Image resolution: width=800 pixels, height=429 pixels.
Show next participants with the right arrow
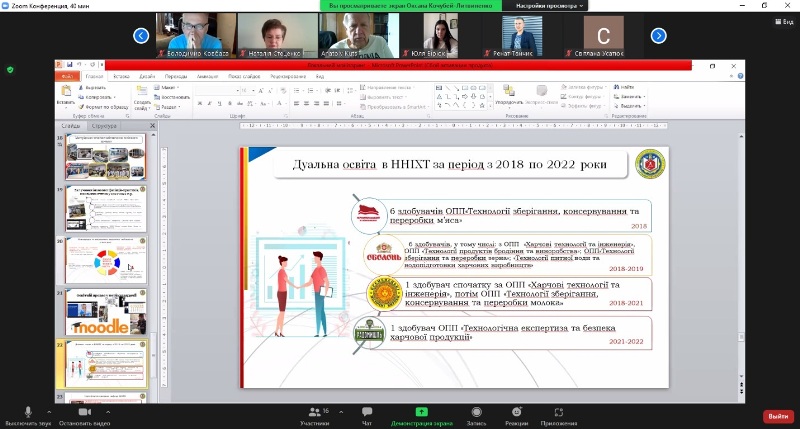pyautogui.click(x=658, y=35)
